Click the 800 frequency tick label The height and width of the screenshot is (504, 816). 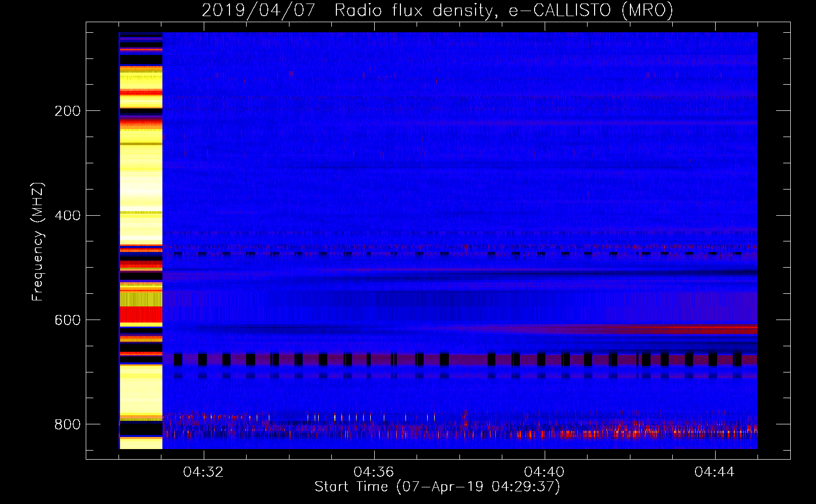click(x=68, y=425)
